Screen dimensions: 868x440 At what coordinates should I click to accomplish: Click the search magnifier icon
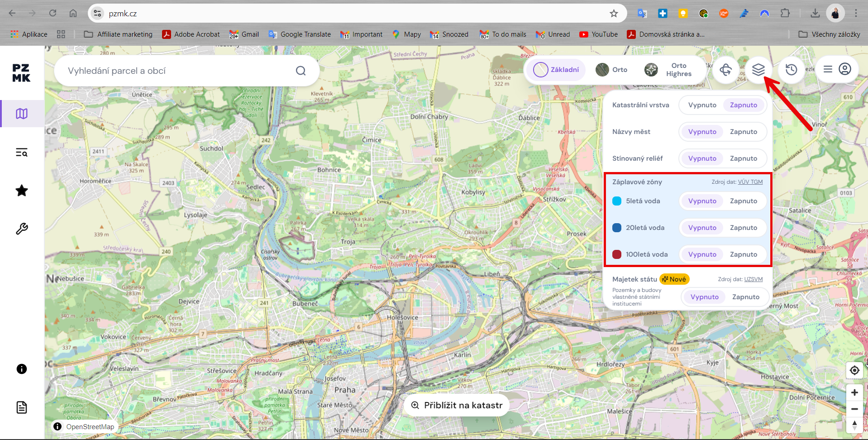click(x=300, y=71)
